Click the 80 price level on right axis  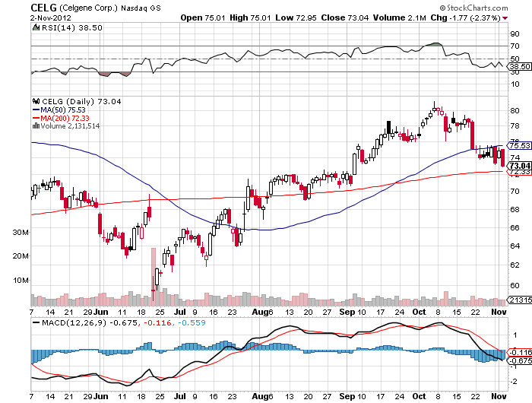click(x=515, y=111)
